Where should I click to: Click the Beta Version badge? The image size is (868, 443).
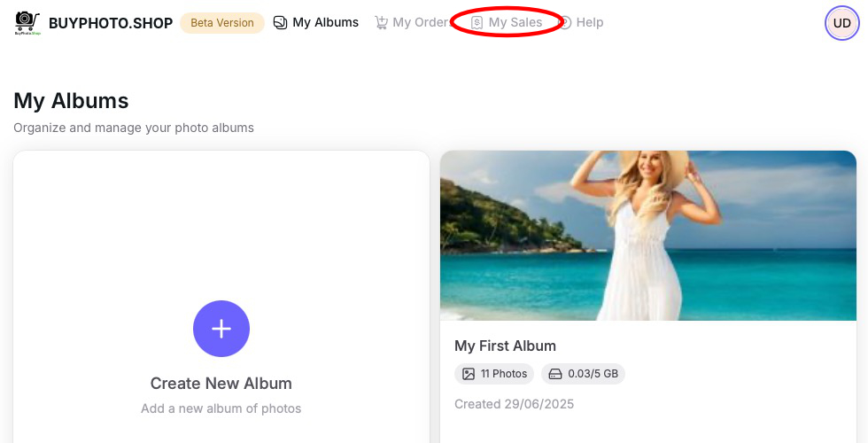pos(222,23)
